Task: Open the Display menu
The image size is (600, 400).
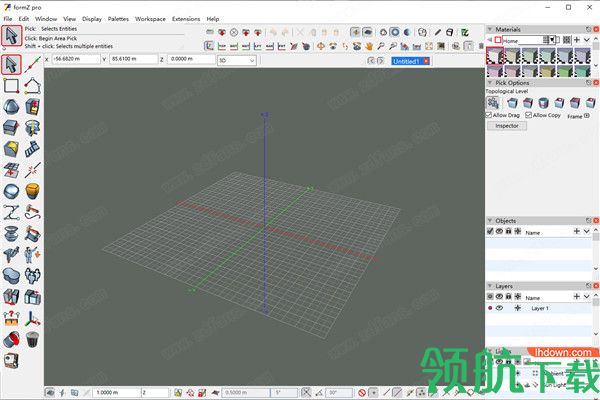Action: pyautogui.click(x=92, y=19)
